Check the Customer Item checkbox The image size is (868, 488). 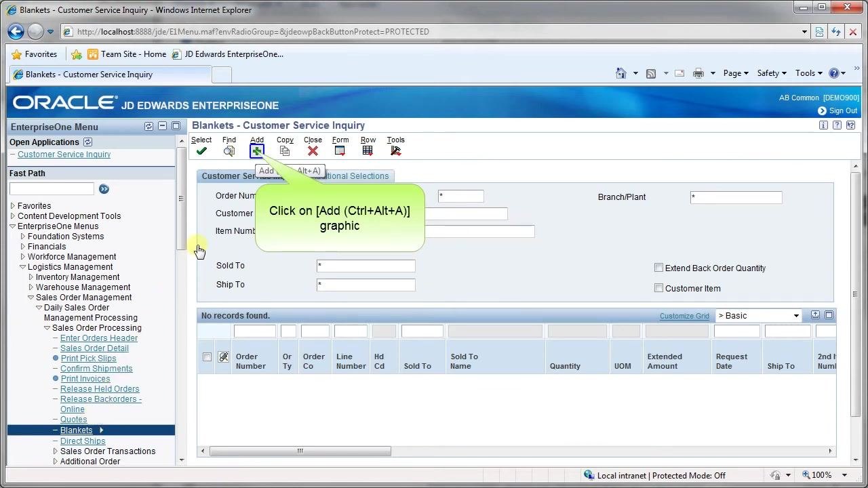(x=658, y=288)
